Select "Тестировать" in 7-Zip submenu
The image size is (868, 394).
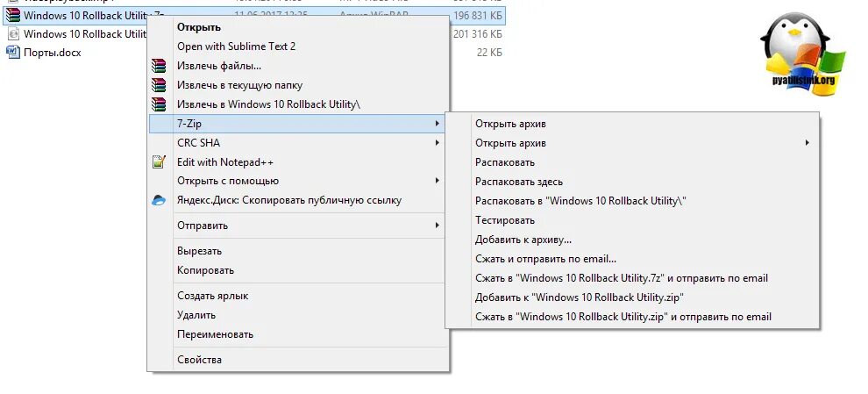[x=632, y=220]
